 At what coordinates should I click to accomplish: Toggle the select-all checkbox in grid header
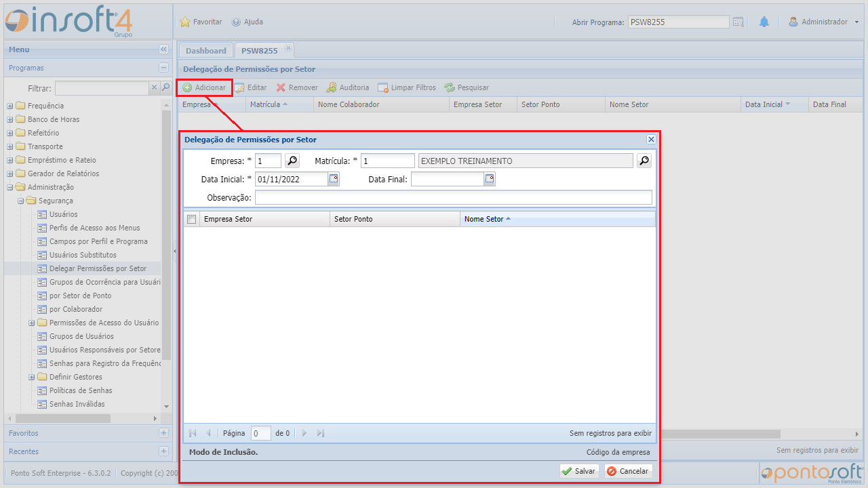click(x=192, y=219)
